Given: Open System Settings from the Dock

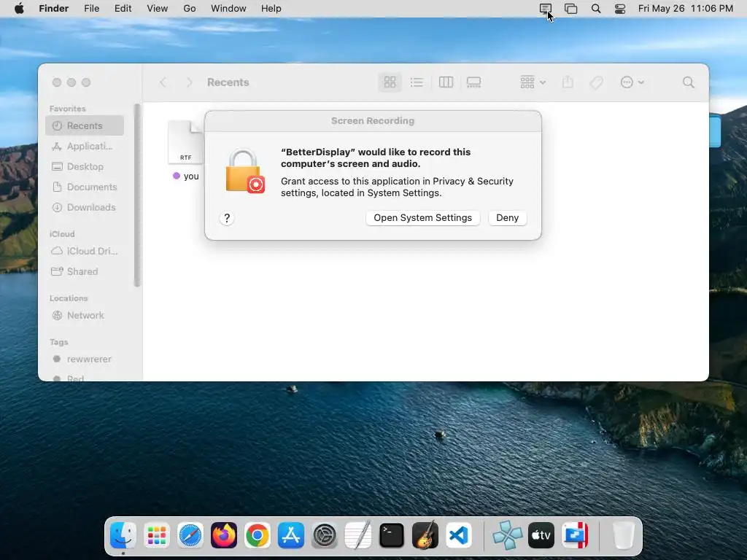Looking at the screenshot, I should (x=325, y=535).
